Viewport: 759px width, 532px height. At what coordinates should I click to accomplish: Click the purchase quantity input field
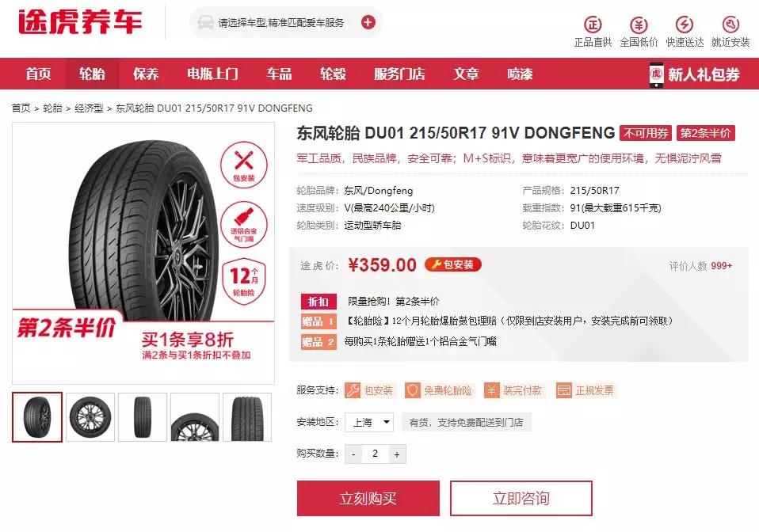376,454
